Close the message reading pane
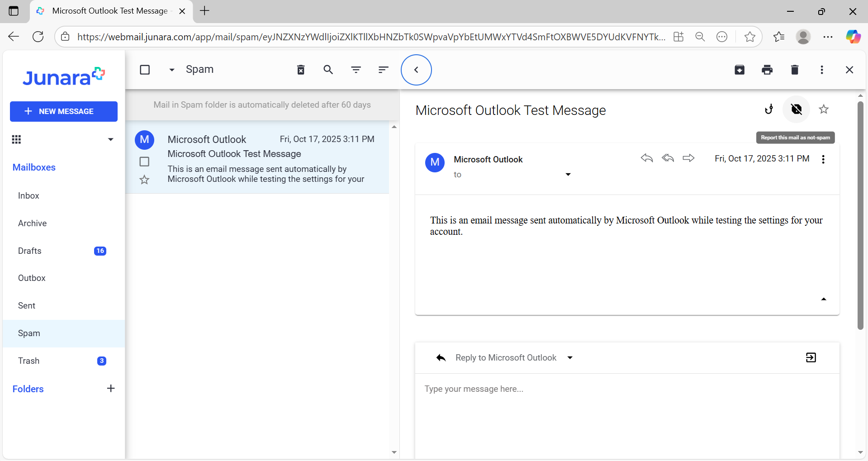Screen dimensions: 868x461 click(x=849, y=70)
